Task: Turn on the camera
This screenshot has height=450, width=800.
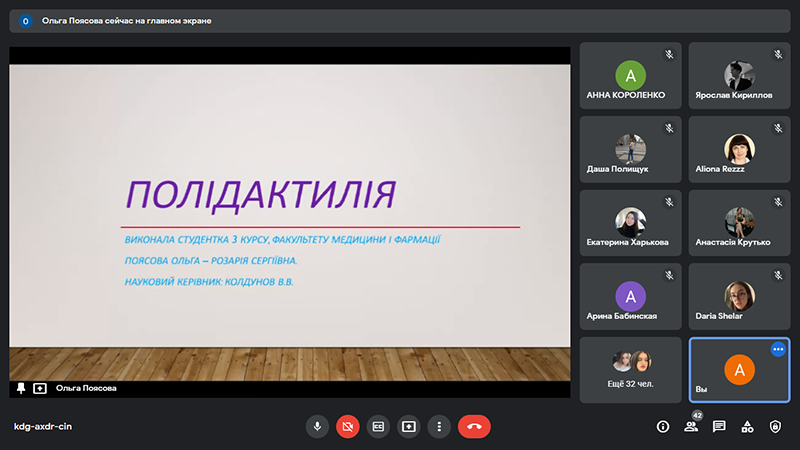Action: 348,426
